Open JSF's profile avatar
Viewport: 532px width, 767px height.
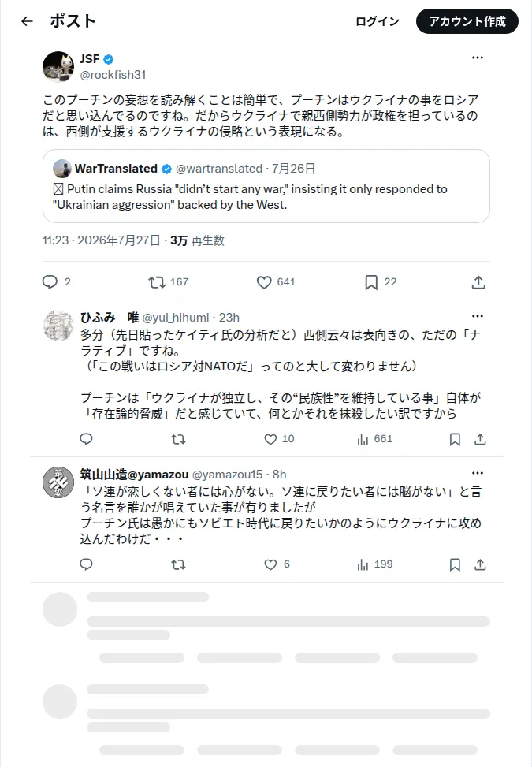(x=58, y=66)
